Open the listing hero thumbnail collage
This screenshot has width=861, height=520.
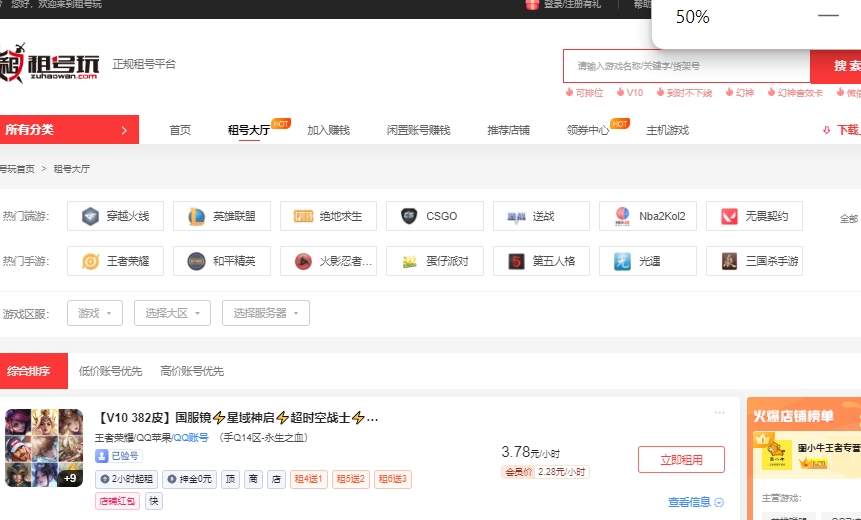point(44,448)
